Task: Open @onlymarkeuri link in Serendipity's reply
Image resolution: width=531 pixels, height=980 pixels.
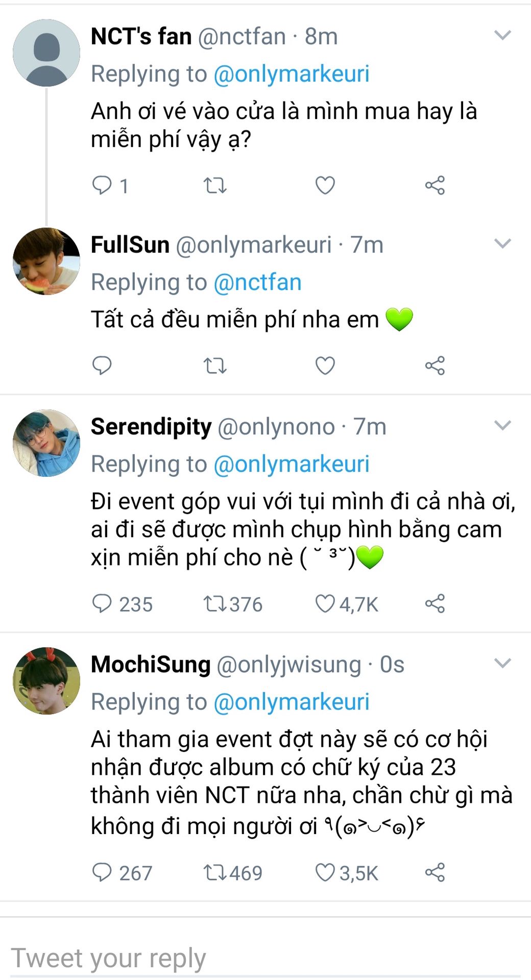Action: pos(291,464)
